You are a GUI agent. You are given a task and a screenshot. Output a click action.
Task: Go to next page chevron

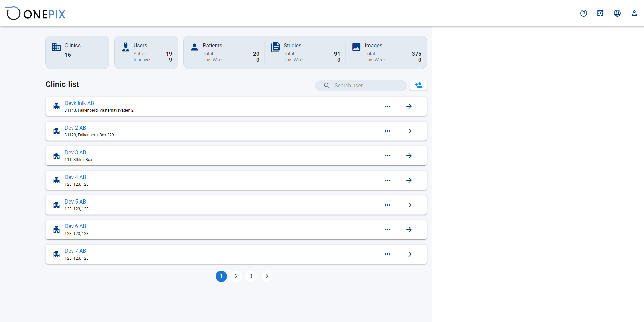point(267,276)
